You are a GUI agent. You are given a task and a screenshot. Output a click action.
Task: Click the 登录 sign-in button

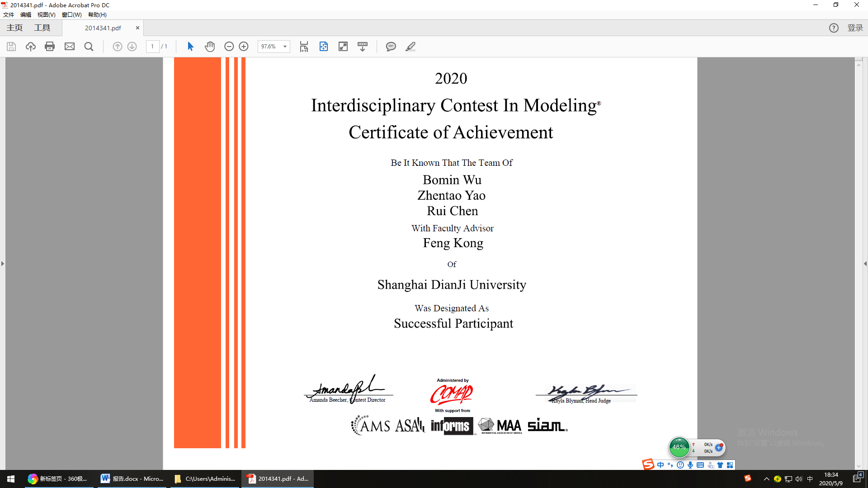pos(855,28)
